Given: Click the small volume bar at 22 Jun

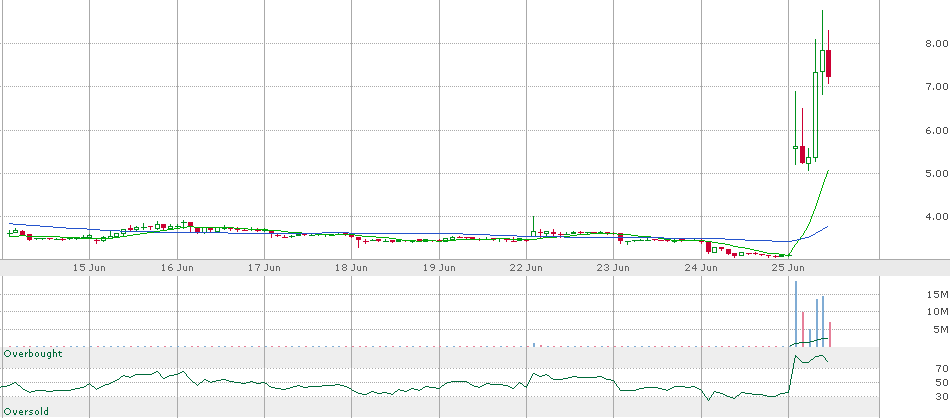Looking at the screenshot, I should click(x=534, y=345).
